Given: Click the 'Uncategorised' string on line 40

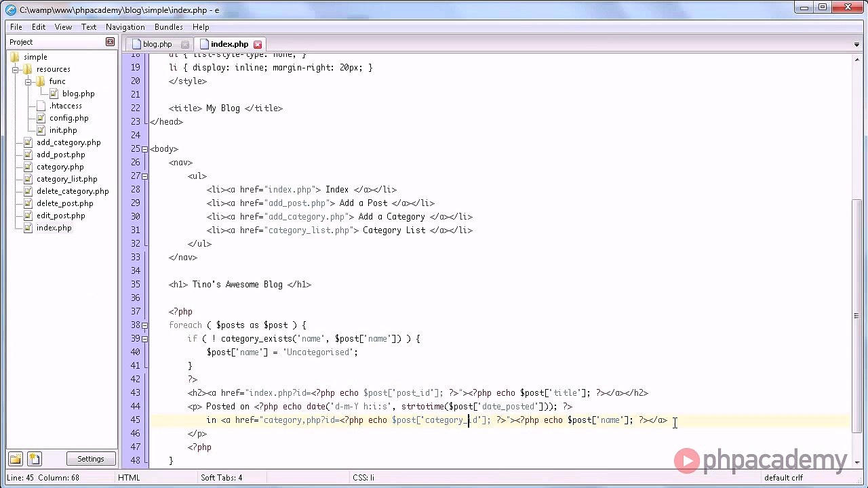Looking at the screenshot, I should pyautogui.click(x=319, y=352).
